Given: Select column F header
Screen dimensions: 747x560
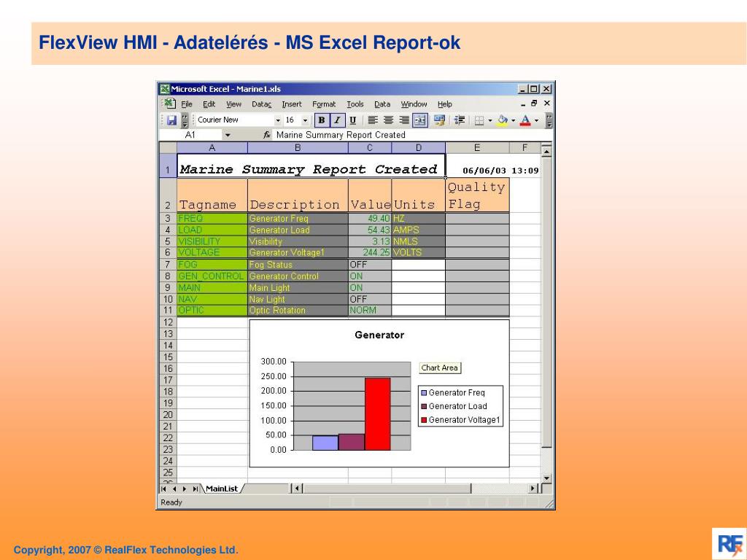Looking at the screenshot, I should pyautogui.click(x=525, y=147).
